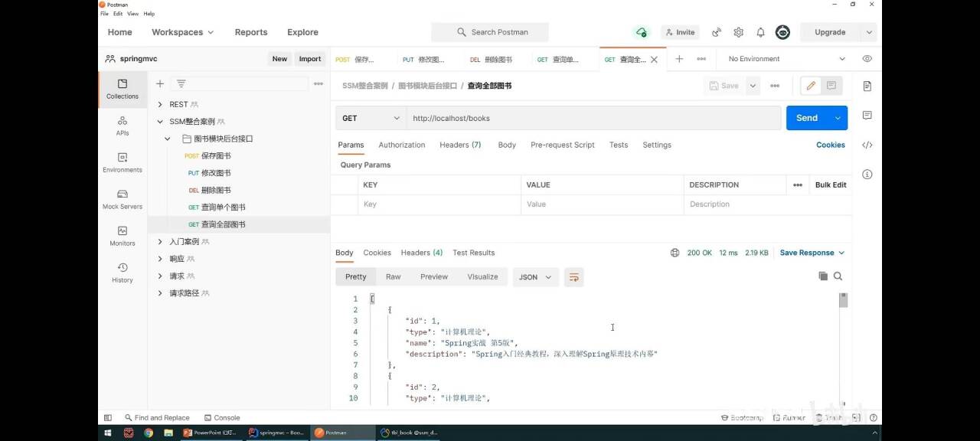Viewport: 980px width, 441px height.
Task: Toggle line wrap in the response viewer
Action: pyautogui.click(x=573, y=277)
